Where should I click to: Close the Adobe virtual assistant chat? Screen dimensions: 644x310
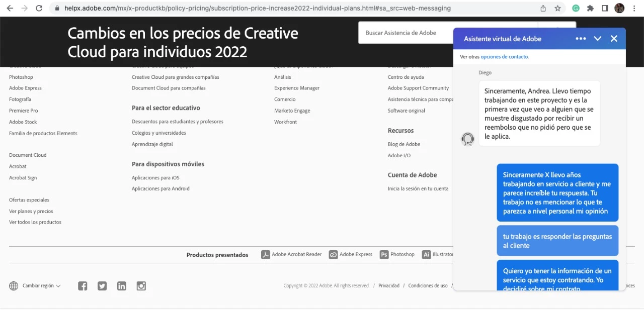[x=614, y=39]
